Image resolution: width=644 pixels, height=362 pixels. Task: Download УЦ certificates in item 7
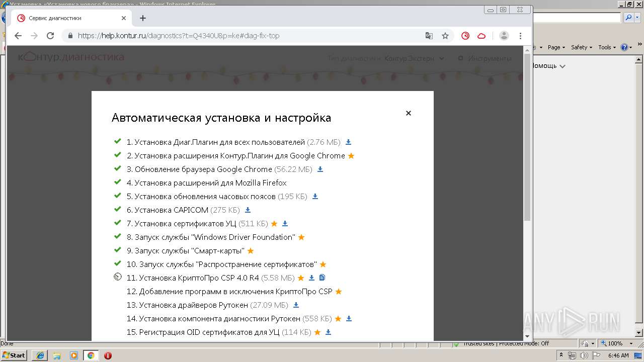[x=285, y=224]
